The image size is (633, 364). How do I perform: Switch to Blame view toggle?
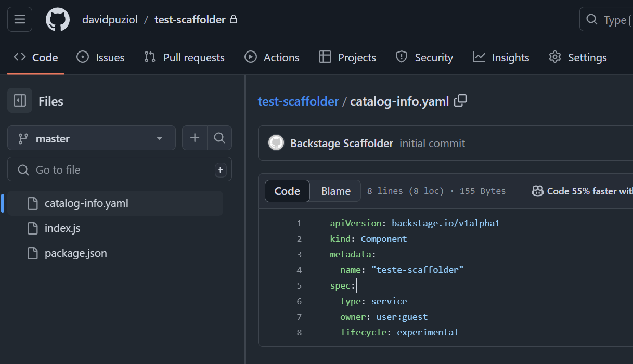(335, 191)
